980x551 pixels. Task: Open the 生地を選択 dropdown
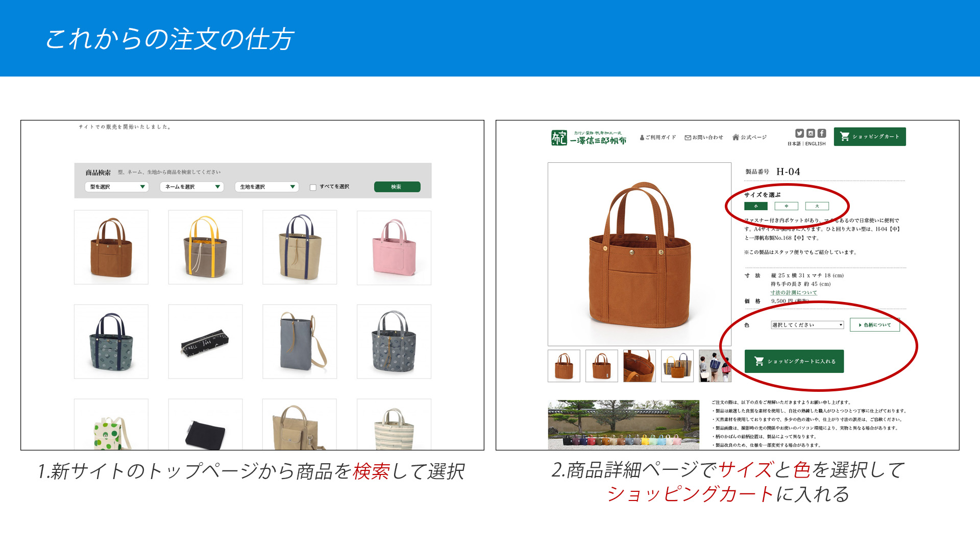pyautogui.click(x=266, y=187)
